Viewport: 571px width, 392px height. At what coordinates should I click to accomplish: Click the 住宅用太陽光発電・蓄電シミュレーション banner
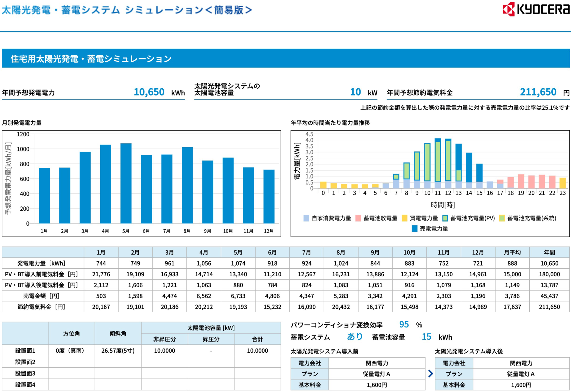(x=285, y=58)
